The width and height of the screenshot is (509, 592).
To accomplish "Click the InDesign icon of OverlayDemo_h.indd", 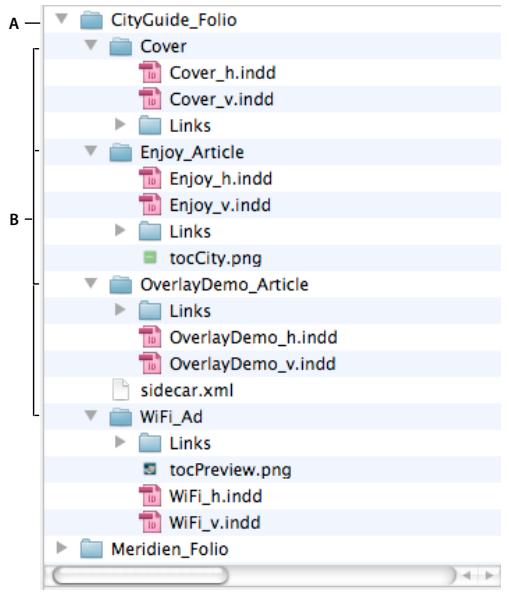I will pyautogui.click(x=150, y=337).
